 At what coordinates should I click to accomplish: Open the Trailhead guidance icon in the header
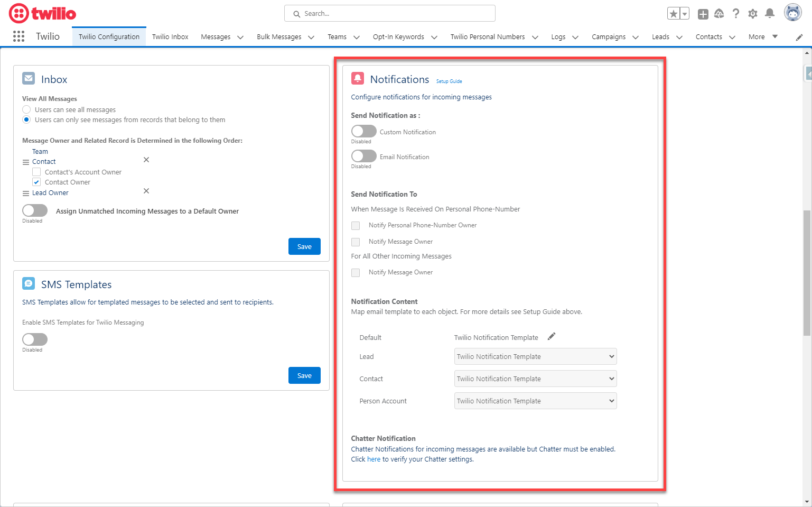[719, 14]
